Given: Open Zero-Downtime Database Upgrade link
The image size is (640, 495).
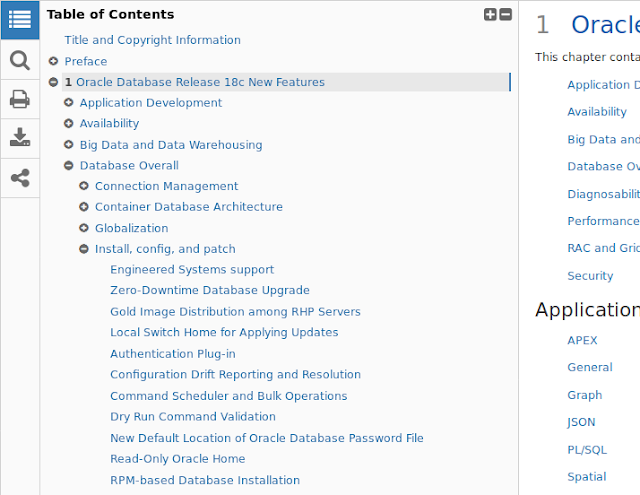Looking at the screenshot, I should (210, 291).
